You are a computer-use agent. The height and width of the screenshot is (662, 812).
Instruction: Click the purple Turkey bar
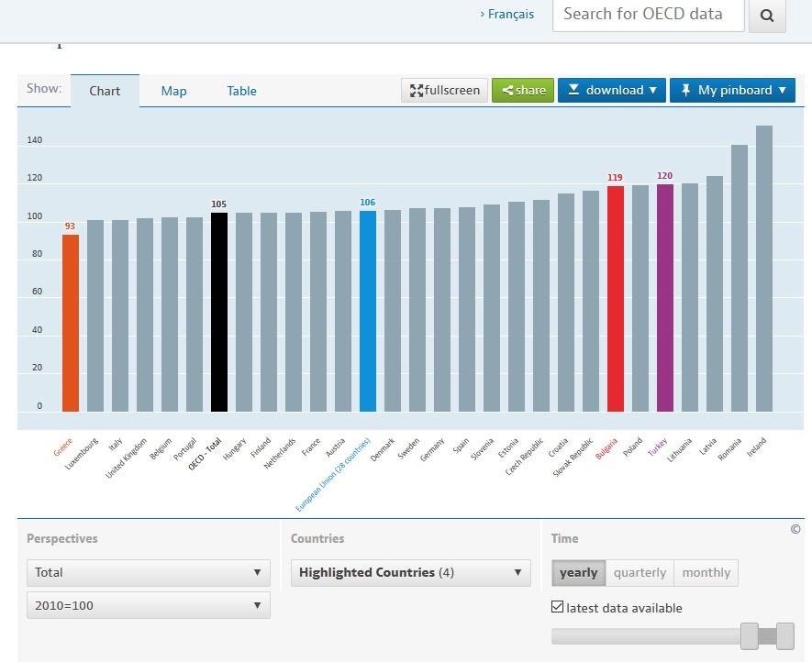[665, 298]
